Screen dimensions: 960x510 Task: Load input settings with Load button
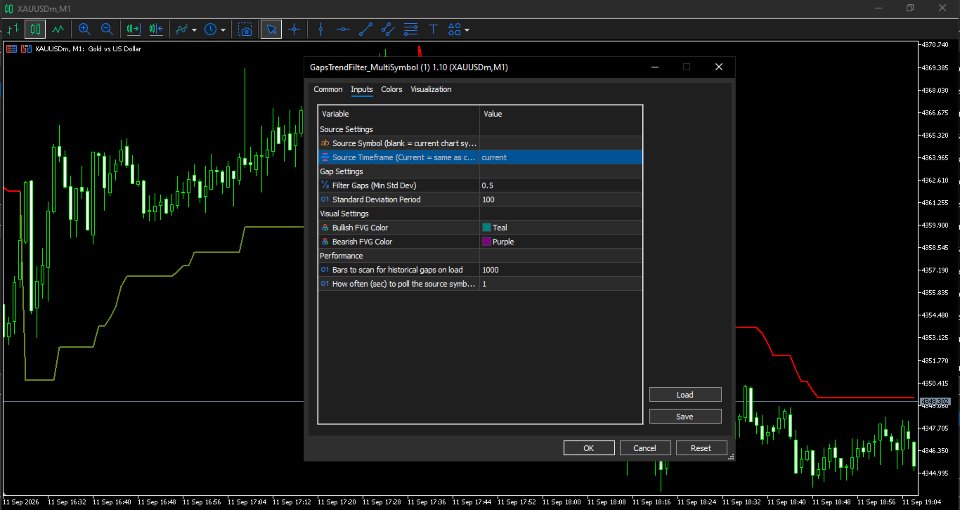685,395
